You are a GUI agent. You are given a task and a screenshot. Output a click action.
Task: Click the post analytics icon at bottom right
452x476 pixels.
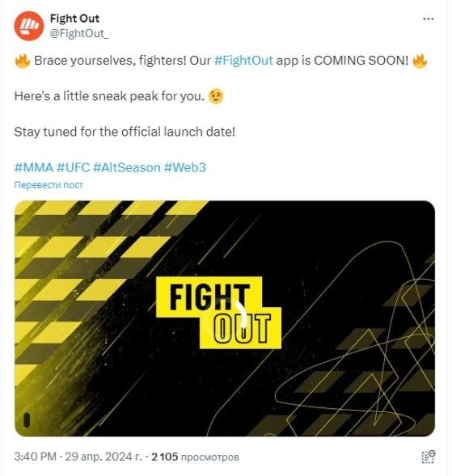pos(429,457)
